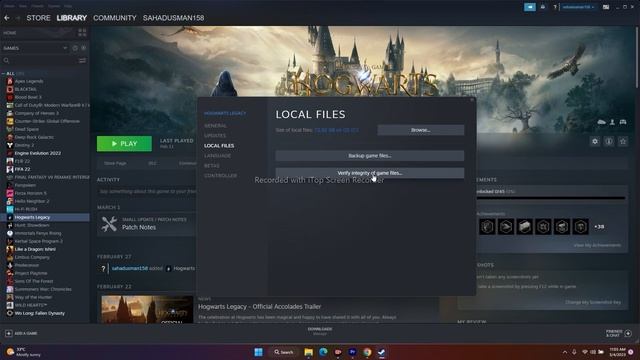Select Destiny 2 in game list
Screen dimensions: 640x360
24,145
